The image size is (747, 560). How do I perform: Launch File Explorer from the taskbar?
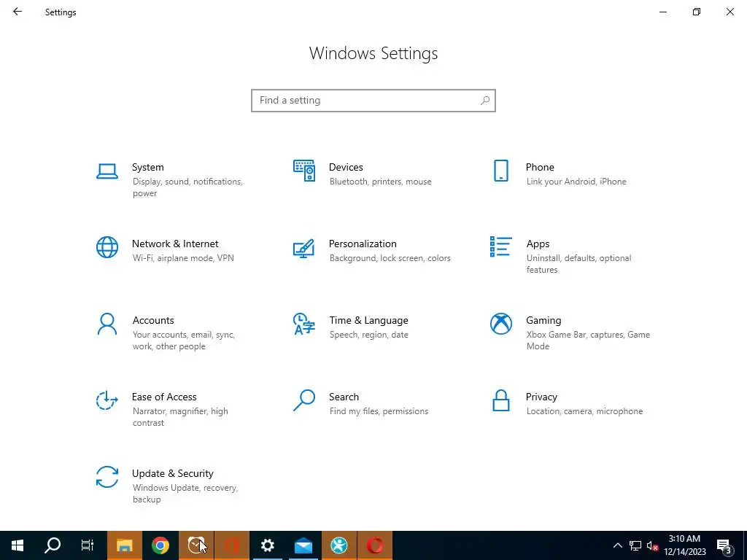coord(124,545)
